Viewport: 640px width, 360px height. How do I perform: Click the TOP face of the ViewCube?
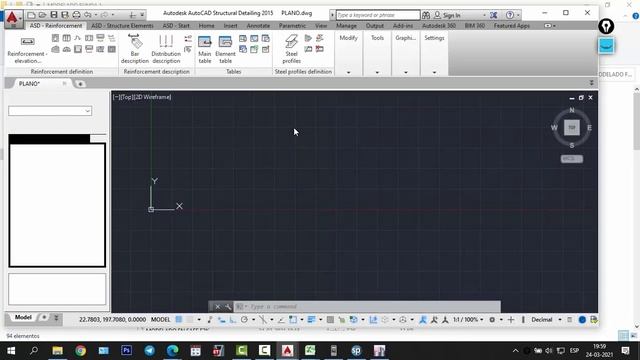(x=572, y=127)
